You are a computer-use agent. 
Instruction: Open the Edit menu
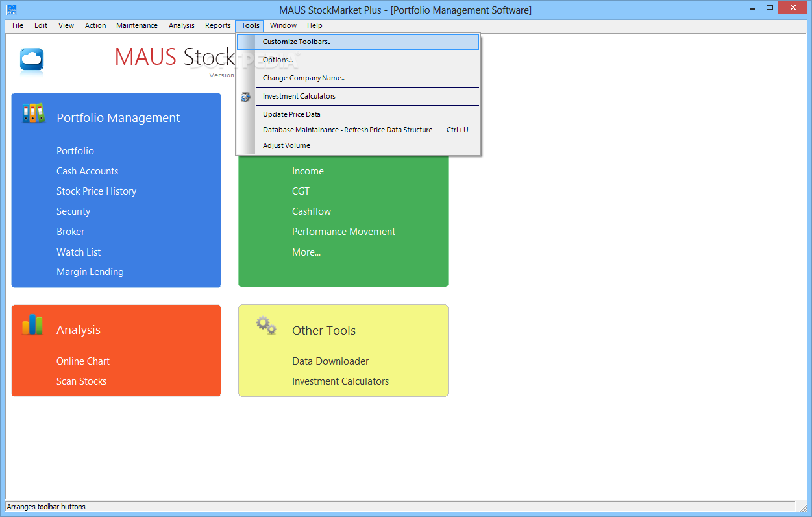[x=41, y=26]
